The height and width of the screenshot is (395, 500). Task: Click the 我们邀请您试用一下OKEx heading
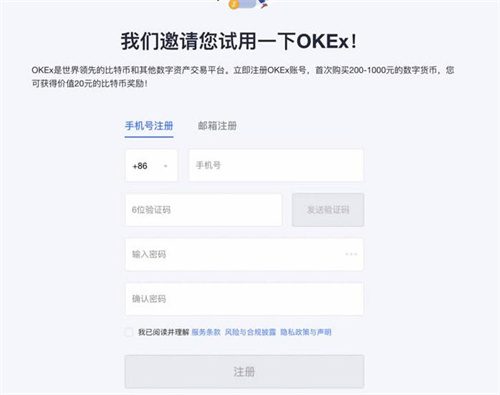point(239,42)
